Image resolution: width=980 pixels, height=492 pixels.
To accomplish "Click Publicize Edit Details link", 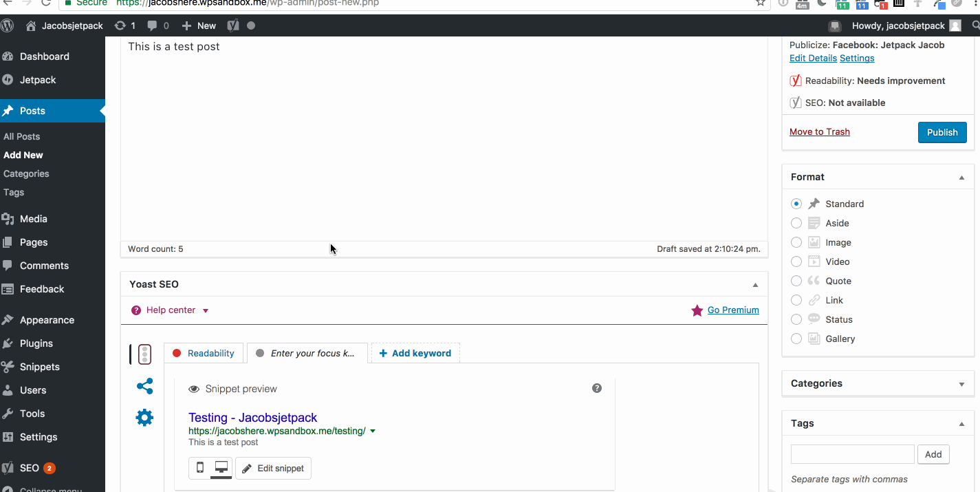I will (x=813, y=58).
